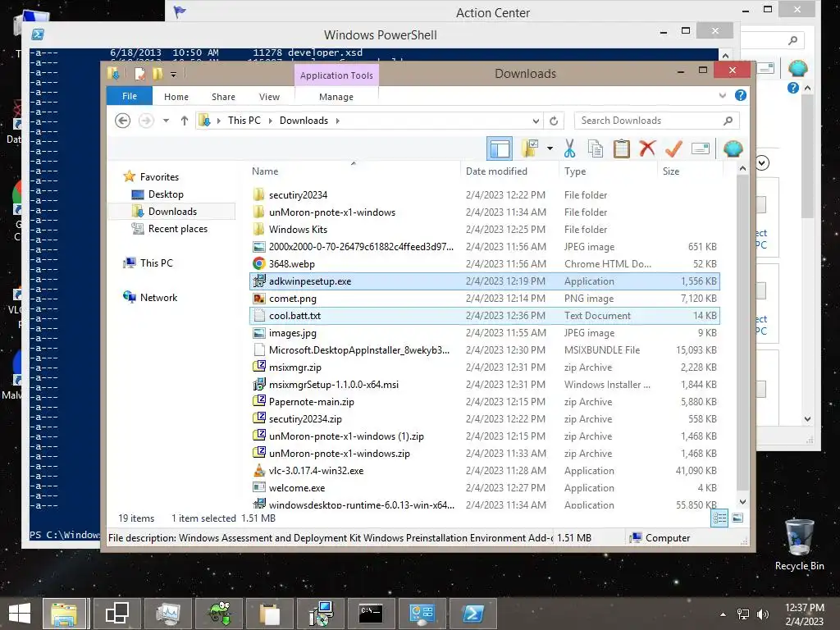This screenshot has width=840, height=630.
Task: Click the volume speaker tray icon
Action: point(762,614)
